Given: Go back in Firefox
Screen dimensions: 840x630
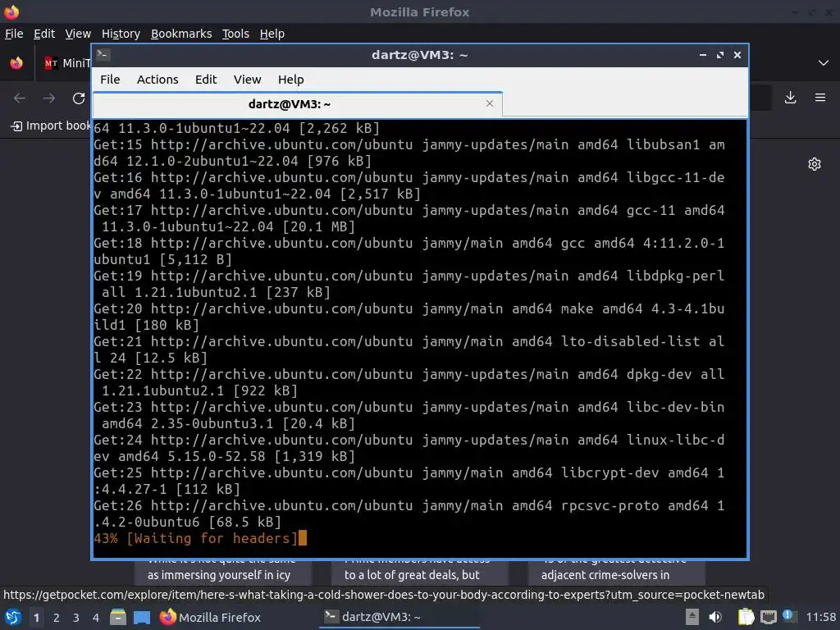Looking at the screenshot, I should 20,98.
